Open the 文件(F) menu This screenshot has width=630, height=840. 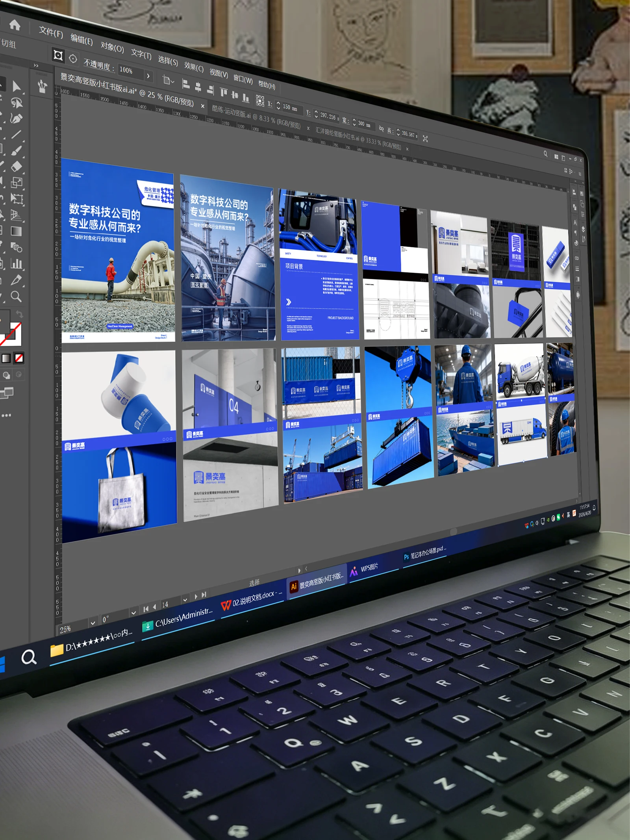51,32
